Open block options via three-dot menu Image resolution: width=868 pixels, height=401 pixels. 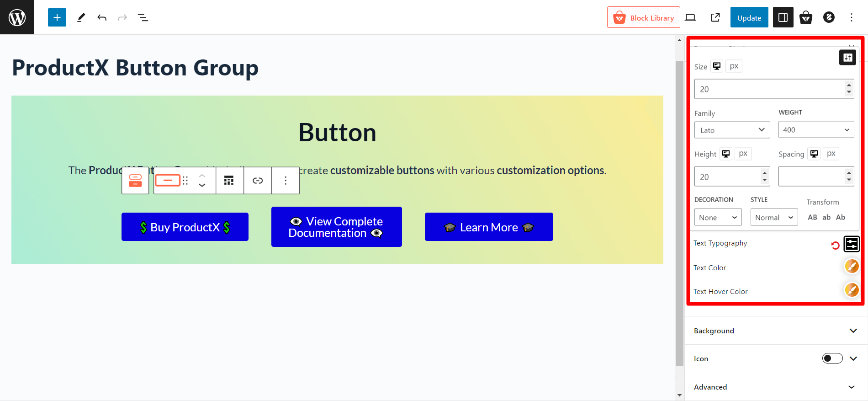coord(286,180)
